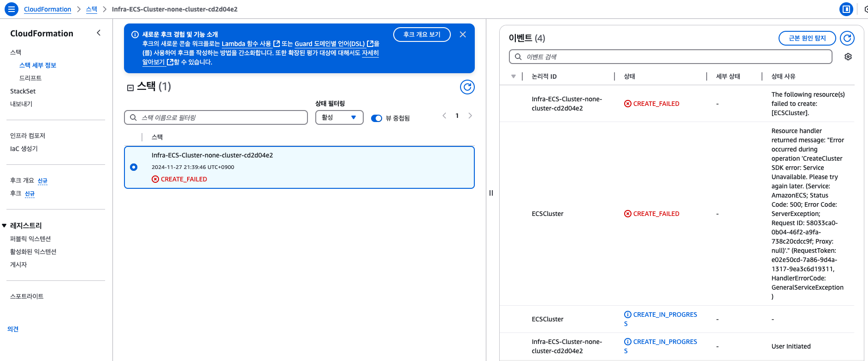This screenshot has width=868, height=361.
Task: Sort by 상태 column header
Action: (x=629, y=76)
